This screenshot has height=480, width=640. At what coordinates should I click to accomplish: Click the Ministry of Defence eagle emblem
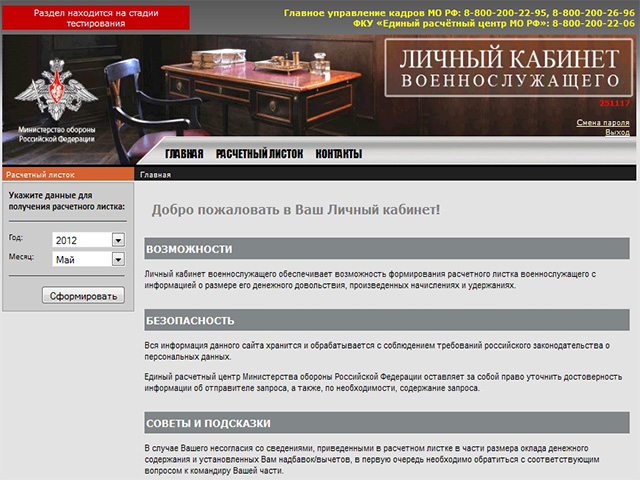pyautogui.click(x=56, y=89)
